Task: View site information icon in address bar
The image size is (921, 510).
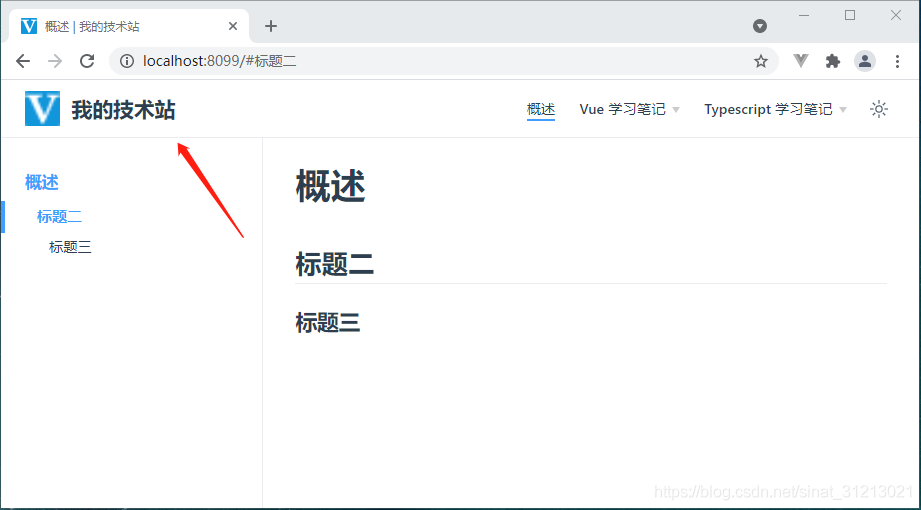Action: 127,61
